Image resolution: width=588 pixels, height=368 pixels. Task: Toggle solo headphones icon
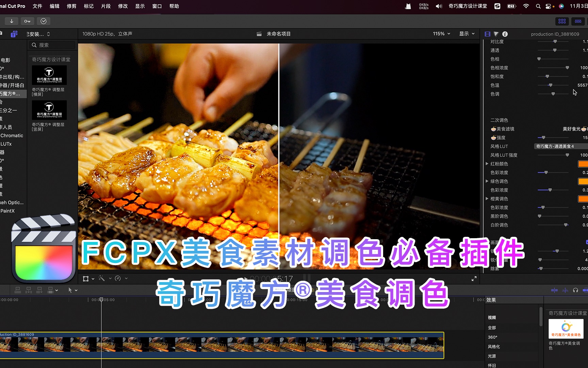tap(575, 290)
